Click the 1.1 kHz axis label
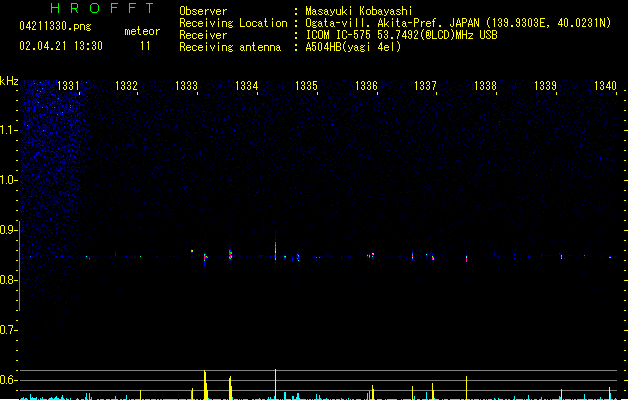The height and width of the screenshot is (400, 629). point(8,130)
